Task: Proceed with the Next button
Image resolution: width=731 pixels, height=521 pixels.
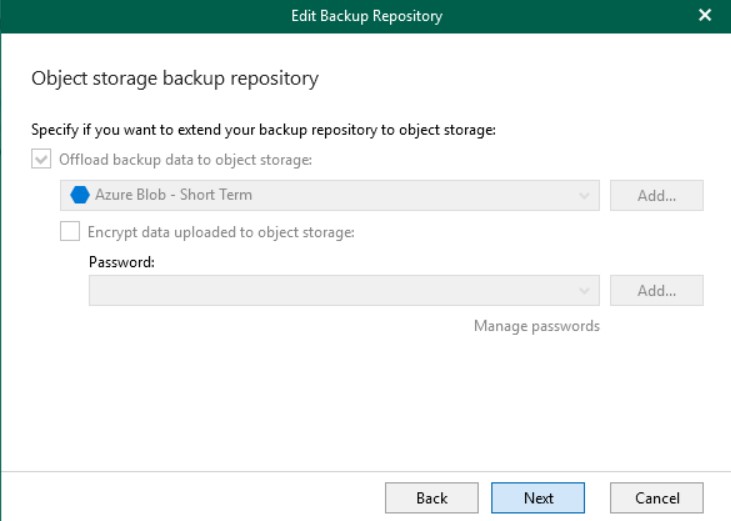Action: click(538, 498)
